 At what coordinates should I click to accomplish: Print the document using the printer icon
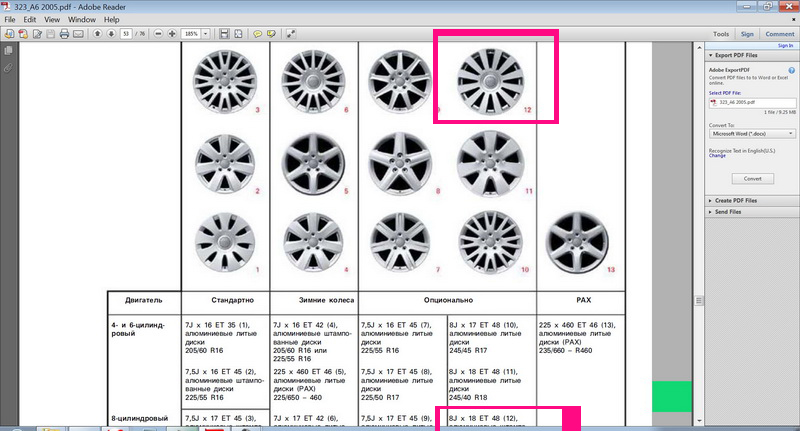tap(64, 34)
